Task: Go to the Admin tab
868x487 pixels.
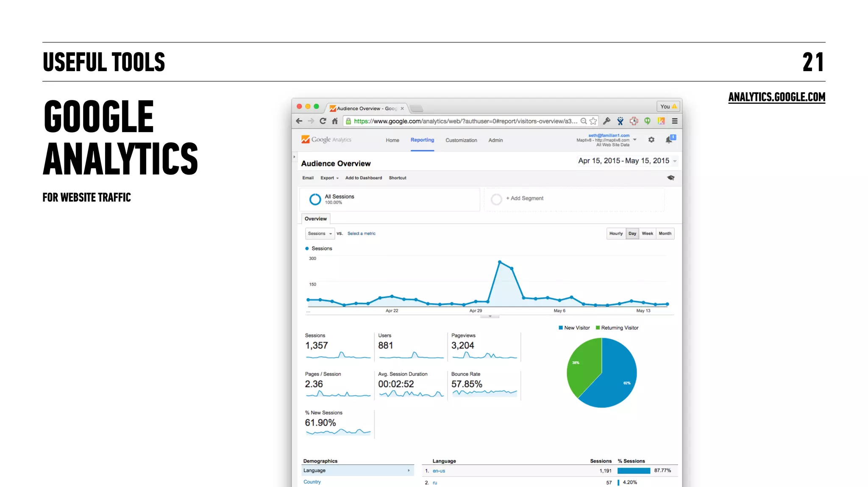Action: click(495, 140)
